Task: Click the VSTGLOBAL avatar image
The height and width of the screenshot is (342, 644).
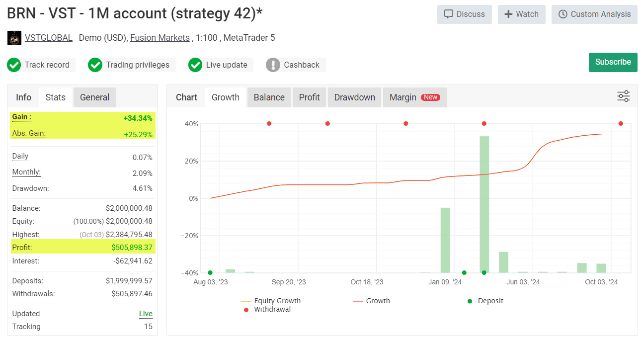Action: pos(14,38)
